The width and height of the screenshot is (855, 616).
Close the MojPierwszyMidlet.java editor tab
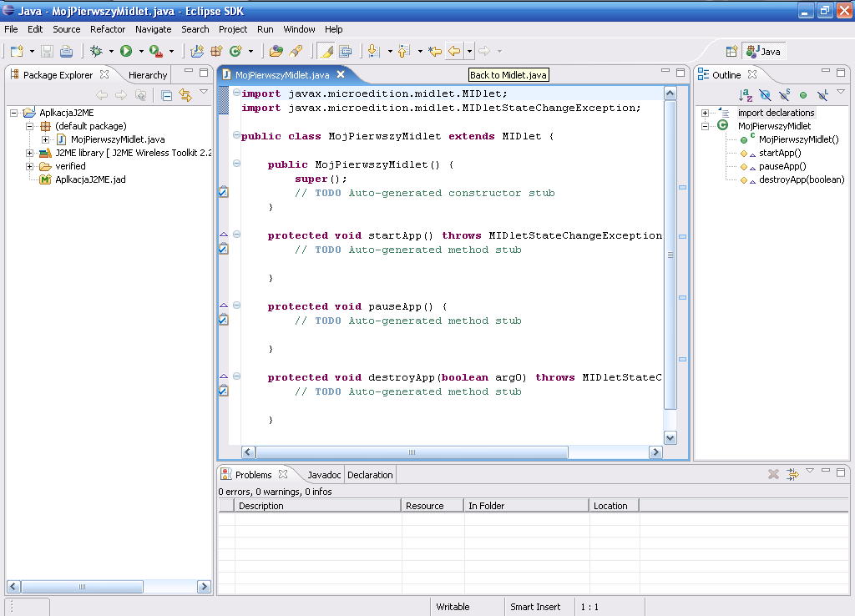[341, 74]
